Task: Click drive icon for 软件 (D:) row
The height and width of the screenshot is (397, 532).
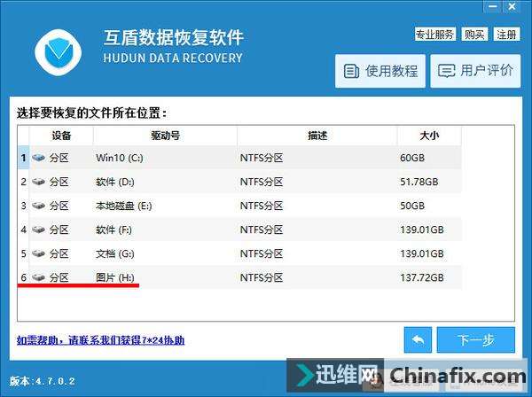Action: 38,182
